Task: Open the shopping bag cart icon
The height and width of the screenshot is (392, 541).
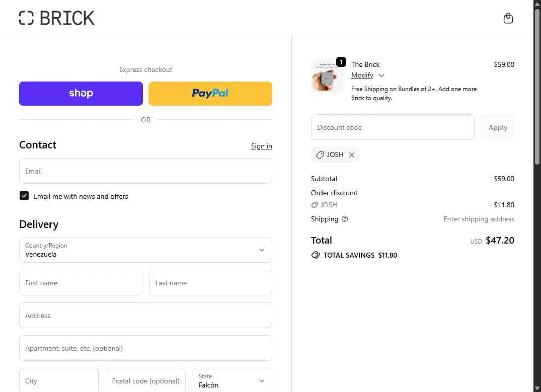Action: 508,18
